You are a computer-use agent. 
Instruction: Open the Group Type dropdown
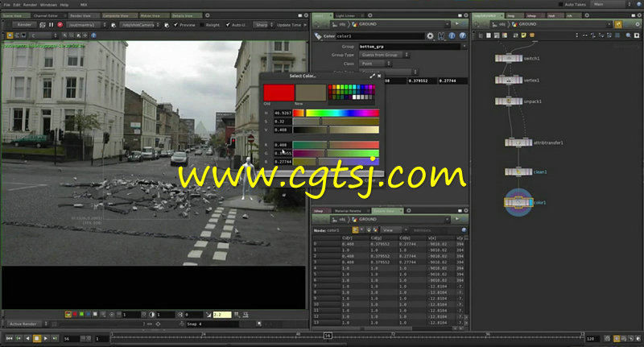click(385, 55)
